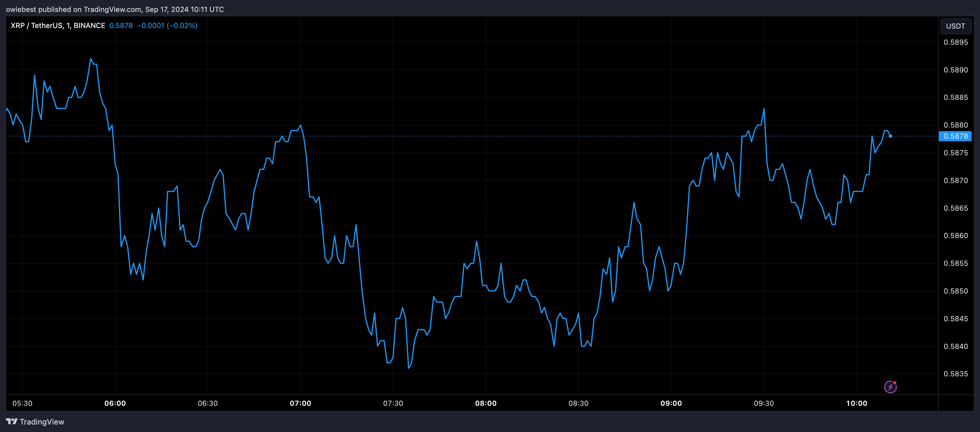Select the XRP / TetherUS symbol title
The width and height of the screenshot is (980, 432).
click(58, 25)
